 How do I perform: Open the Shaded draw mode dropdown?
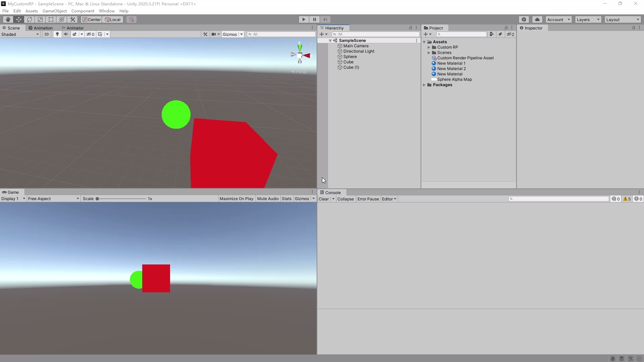20,34
